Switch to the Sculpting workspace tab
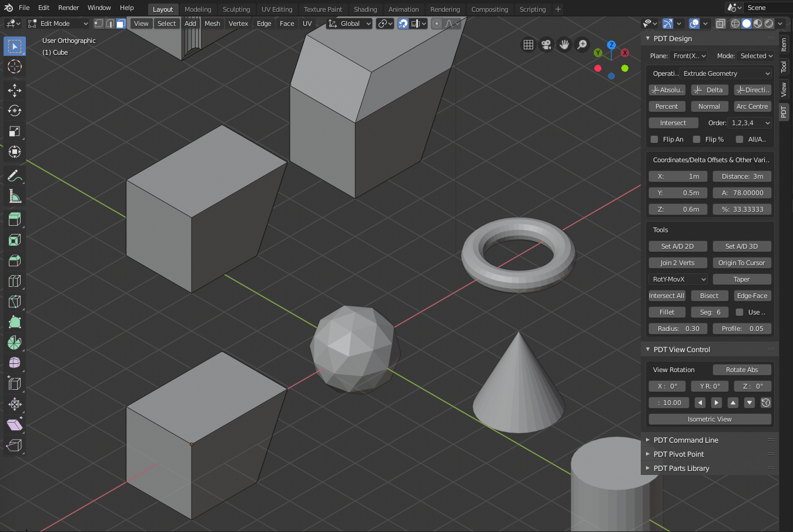Screen dimensions: 793x532 click(236, 9)
